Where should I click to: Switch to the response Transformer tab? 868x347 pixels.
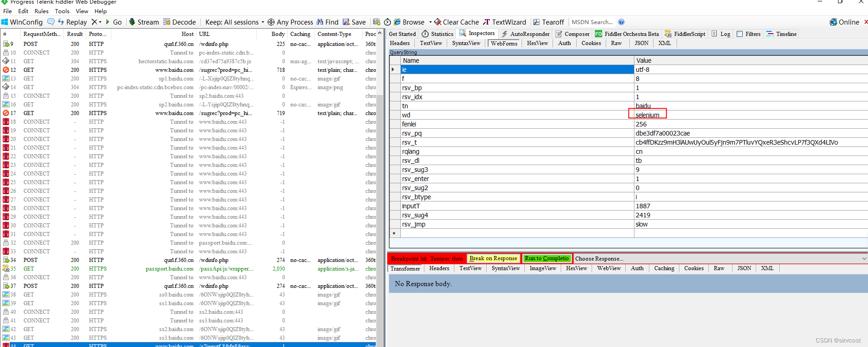point(405,268)
